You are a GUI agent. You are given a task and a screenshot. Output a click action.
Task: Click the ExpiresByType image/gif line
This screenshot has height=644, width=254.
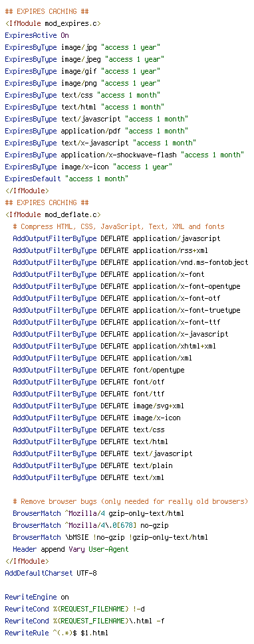(x=82, y=71)
